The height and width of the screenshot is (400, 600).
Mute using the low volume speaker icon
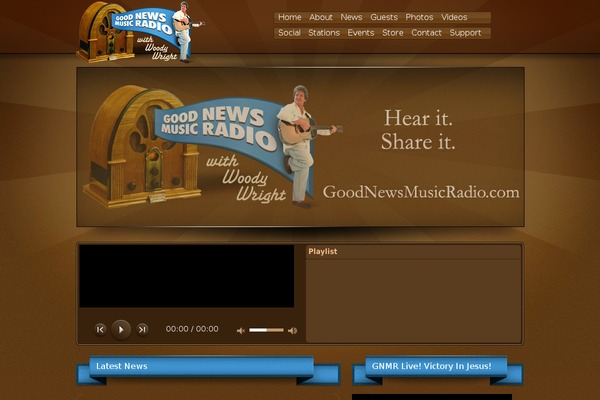click(241, 330)
